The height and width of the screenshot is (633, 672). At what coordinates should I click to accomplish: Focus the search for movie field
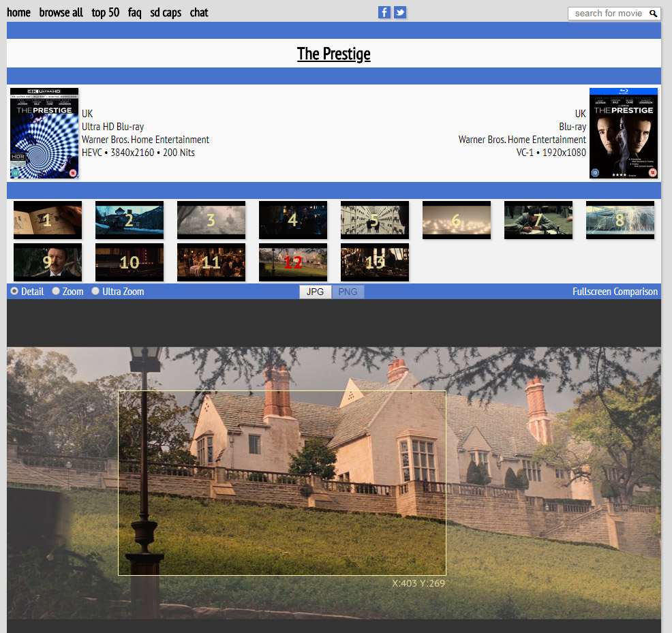[x=609, y=14]
